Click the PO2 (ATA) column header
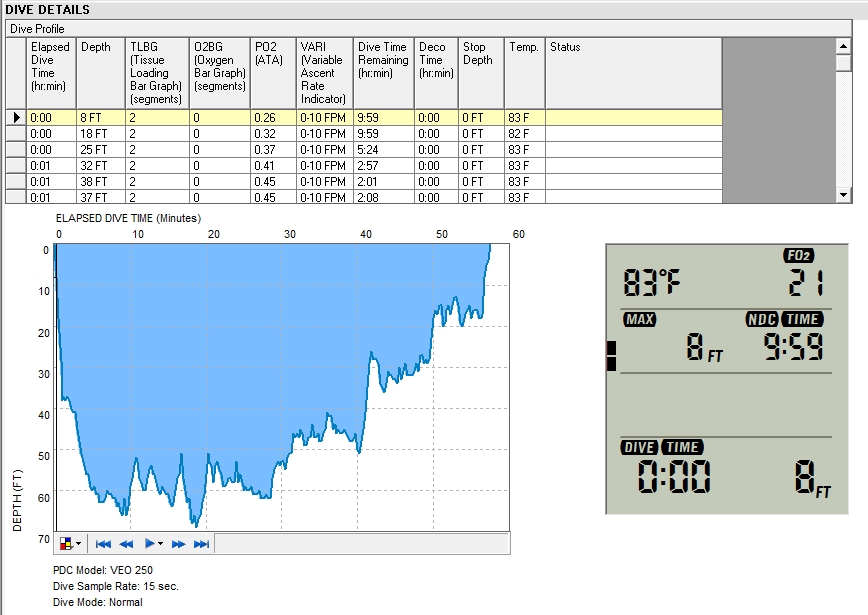Viewport: 868px width, 615px height. [273, 73]
